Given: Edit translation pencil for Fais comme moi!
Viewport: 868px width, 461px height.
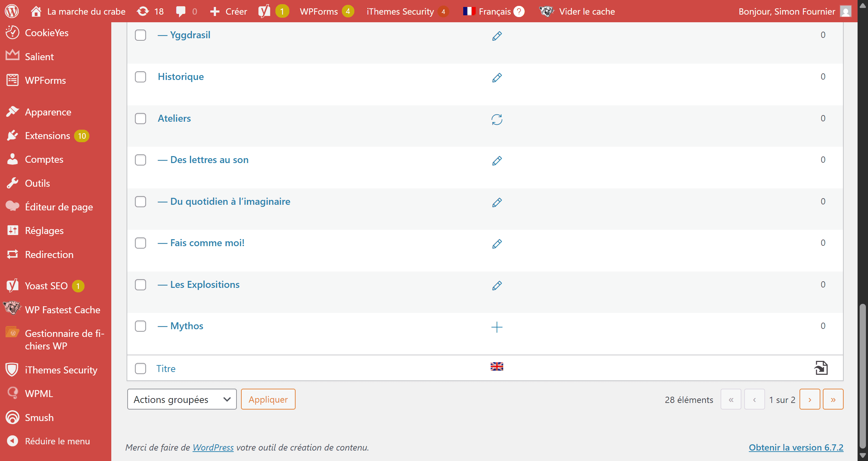Looking at the screenshot, I should click(497, 244).
